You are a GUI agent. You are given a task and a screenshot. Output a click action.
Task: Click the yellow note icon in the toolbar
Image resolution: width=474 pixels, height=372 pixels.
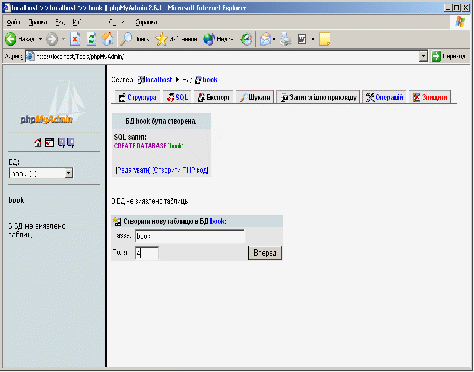(324, 39)
